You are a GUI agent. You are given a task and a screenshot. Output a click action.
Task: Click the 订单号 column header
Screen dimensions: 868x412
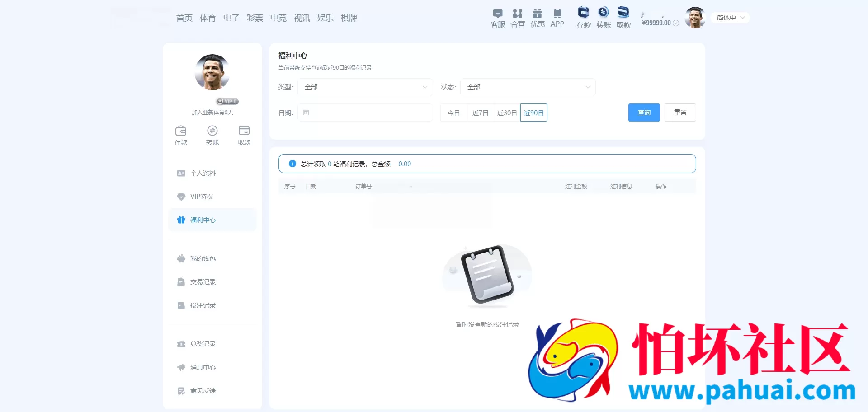[x=363, y=186]
